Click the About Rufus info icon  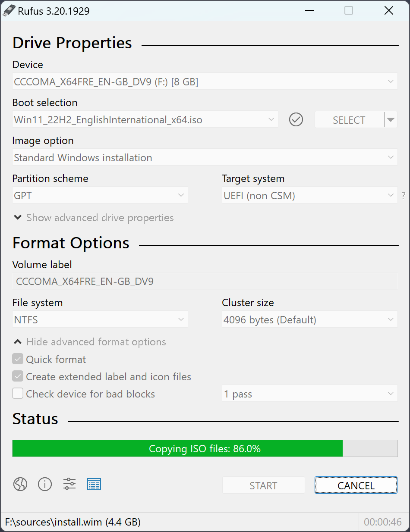coord(44,484)
